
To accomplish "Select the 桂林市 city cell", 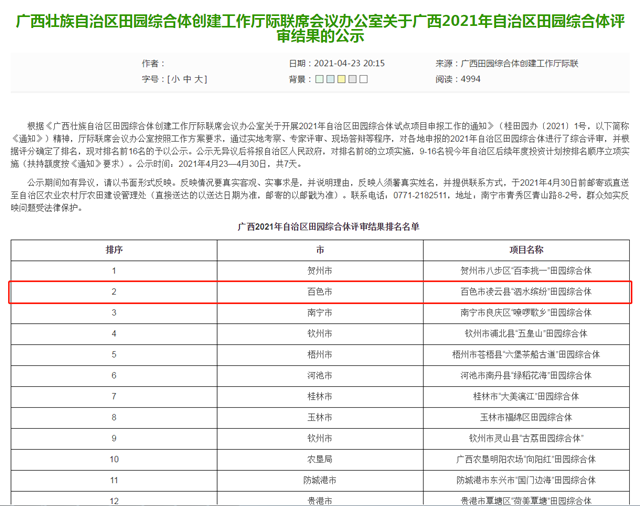I will click(x=320, y=397).
